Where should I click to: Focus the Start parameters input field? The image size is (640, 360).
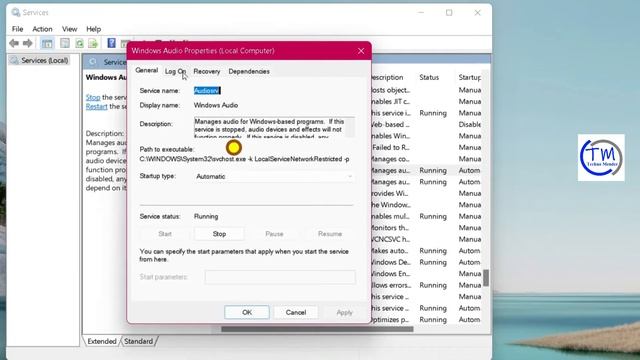280,277
